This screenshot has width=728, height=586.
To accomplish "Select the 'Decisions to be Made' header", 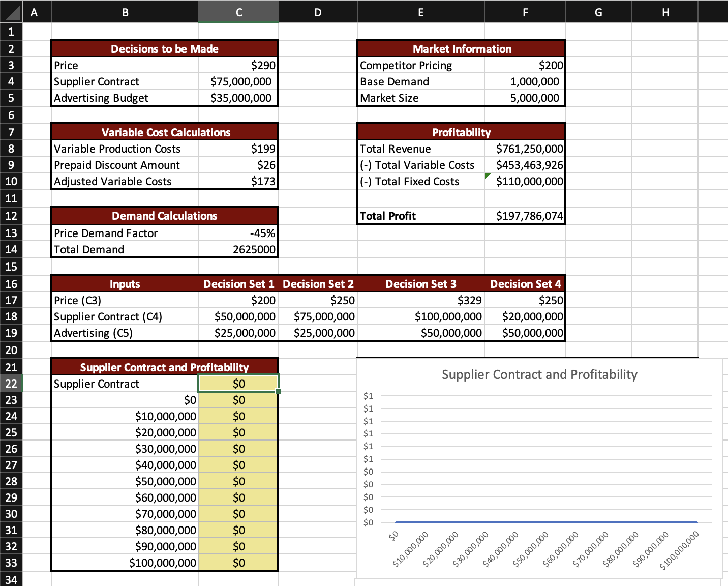I will pos(165,49).
